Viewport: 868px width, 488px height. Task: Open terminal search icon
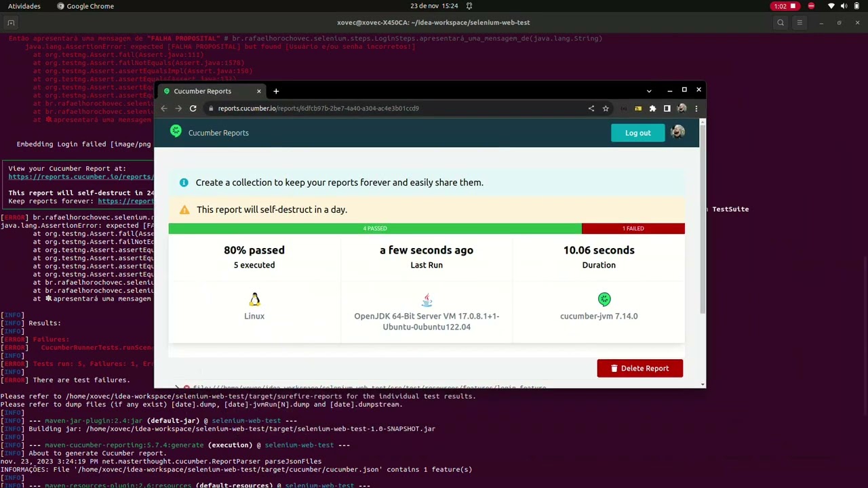781,23
